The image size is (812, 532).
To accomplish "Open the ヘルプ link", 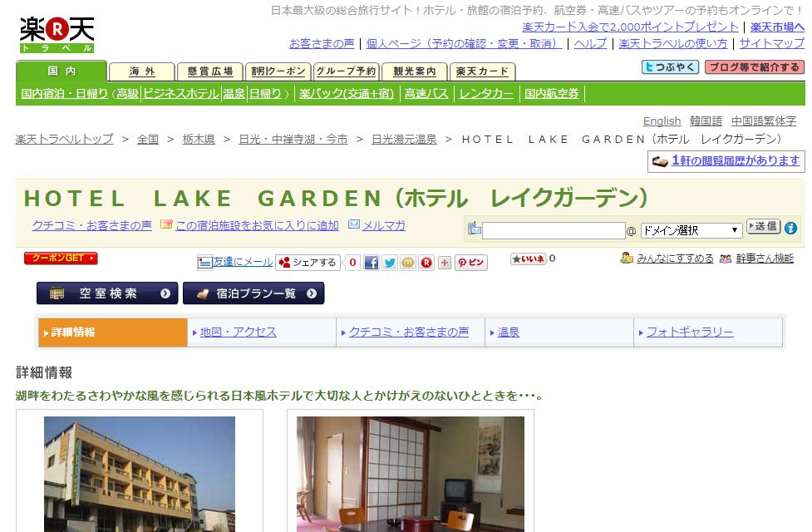I will pyautogui.click(x=590, y=43).
